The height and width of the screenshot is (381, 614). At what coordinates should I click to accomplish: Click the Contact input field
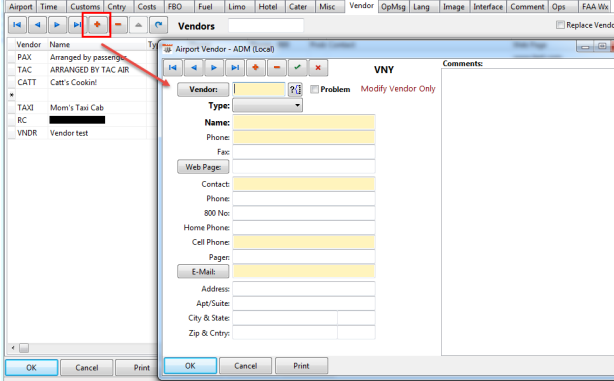tap(304, 184)
